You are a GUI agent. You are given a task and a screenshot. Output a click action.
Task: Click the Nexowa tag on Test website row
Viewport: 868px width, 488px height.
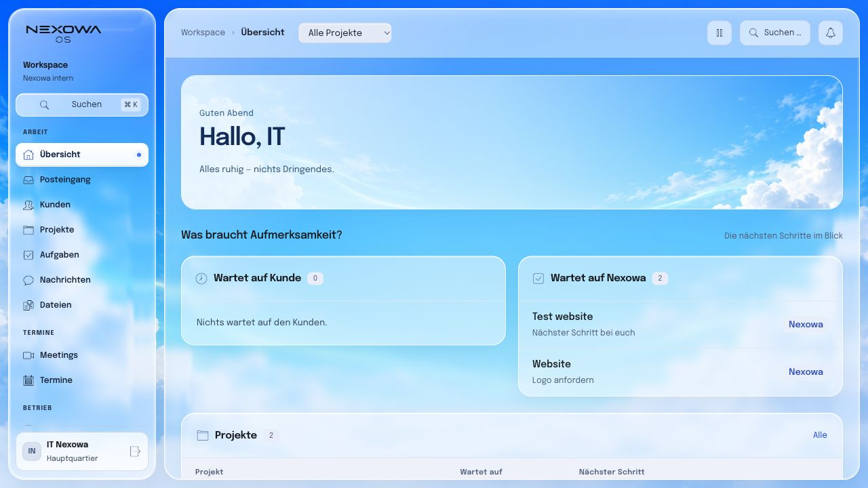806,325
